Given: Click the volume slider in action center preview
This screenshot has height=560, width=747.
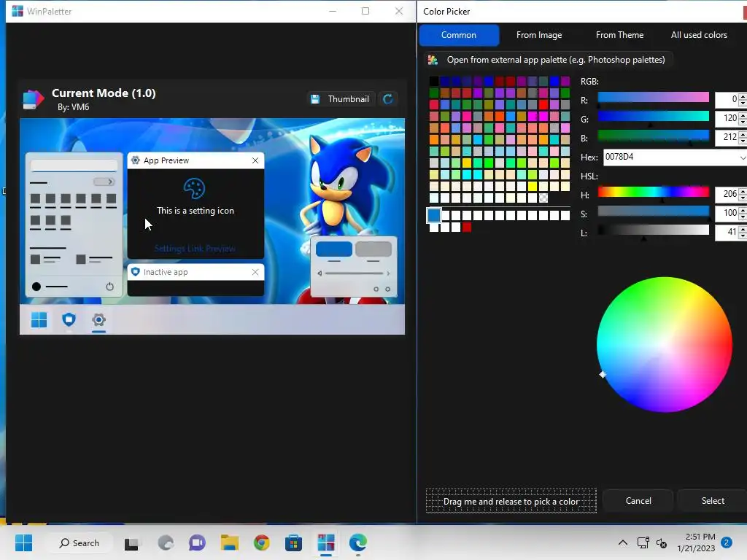Looking at the screenshot, I should click(354, 273).
